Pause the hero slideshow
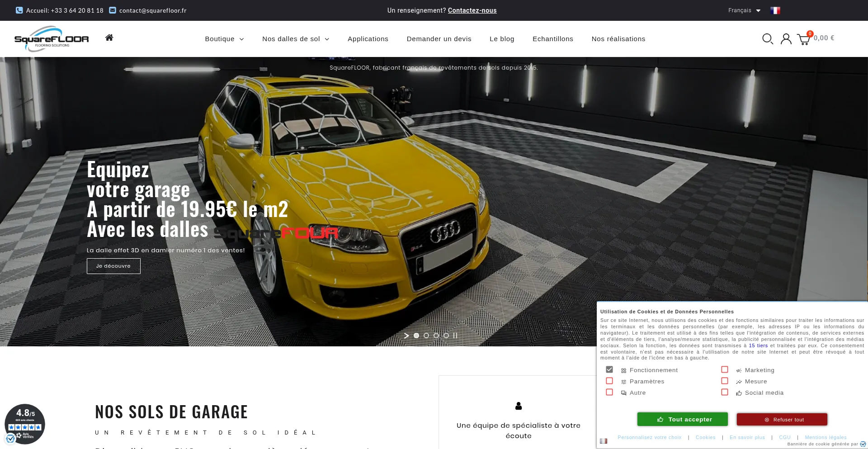The height and width of the screenshot is (449, 868). [x=455, y=336]
